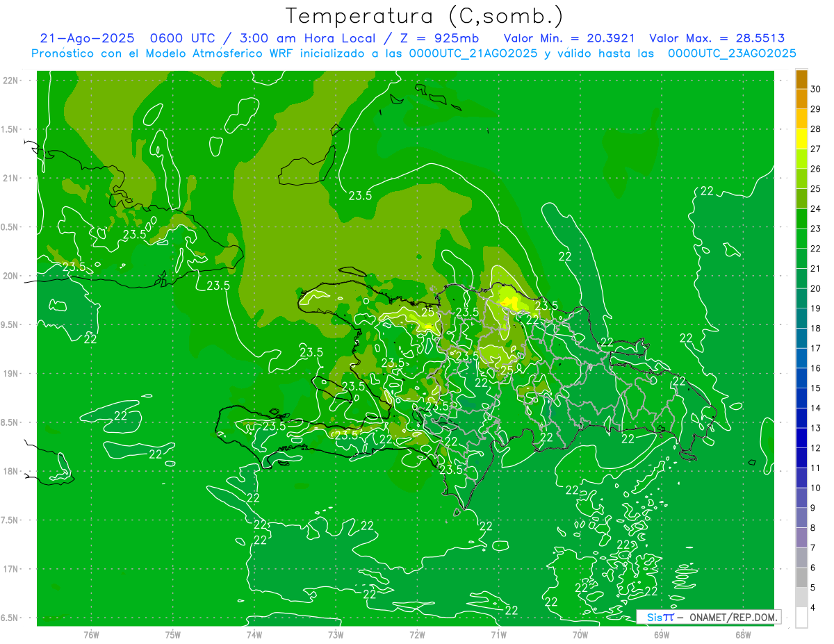The width and height of the screenshot is (834, 644).
Task: Click the "70W" longitude axis label
Action: point(580,635)
